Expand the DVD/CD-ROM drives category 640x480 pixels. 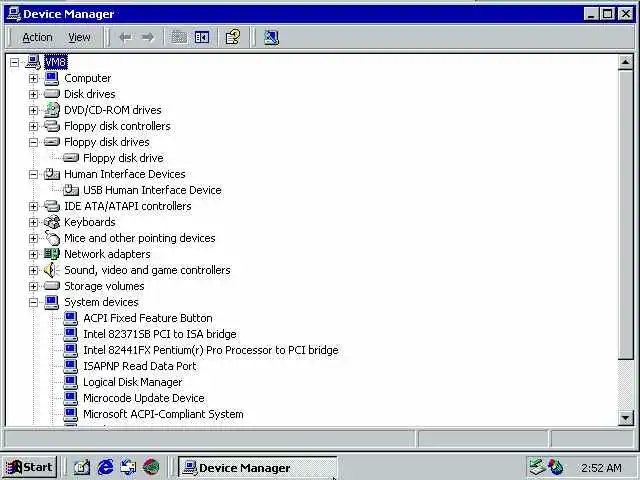tap(33, 110)
